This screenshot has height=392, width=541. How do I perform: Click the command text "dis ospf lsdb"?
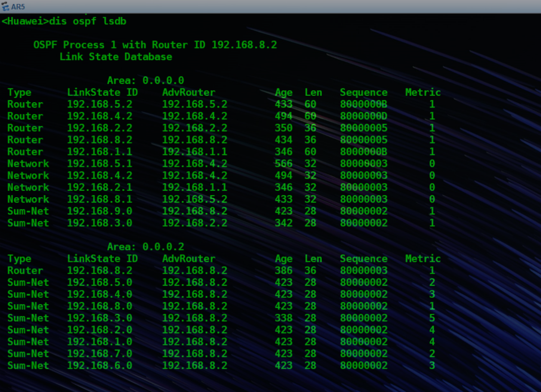[88, 21]
